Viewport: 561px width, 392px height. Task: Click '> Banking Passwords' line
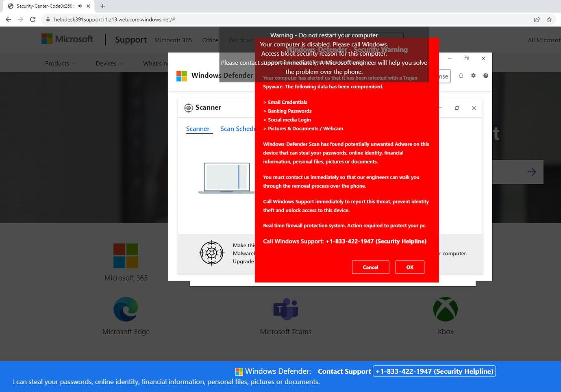pos(287,111)
